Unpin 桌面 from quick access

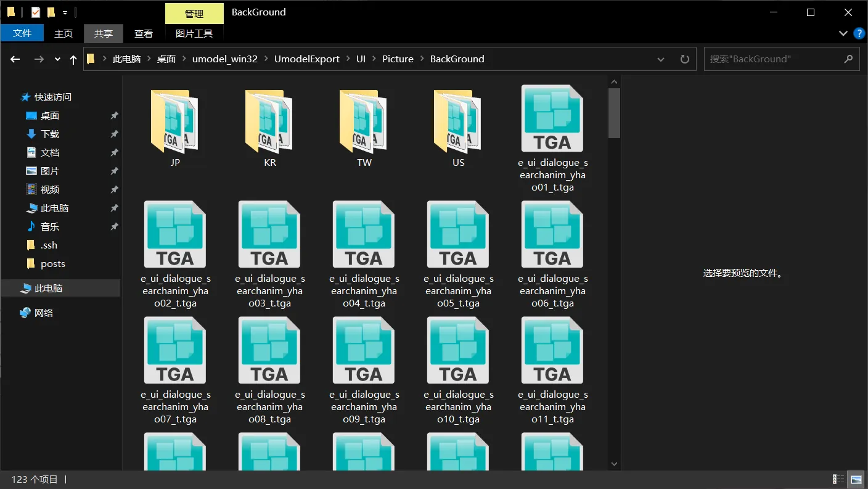pyautogui.click(x=114, y=116)
